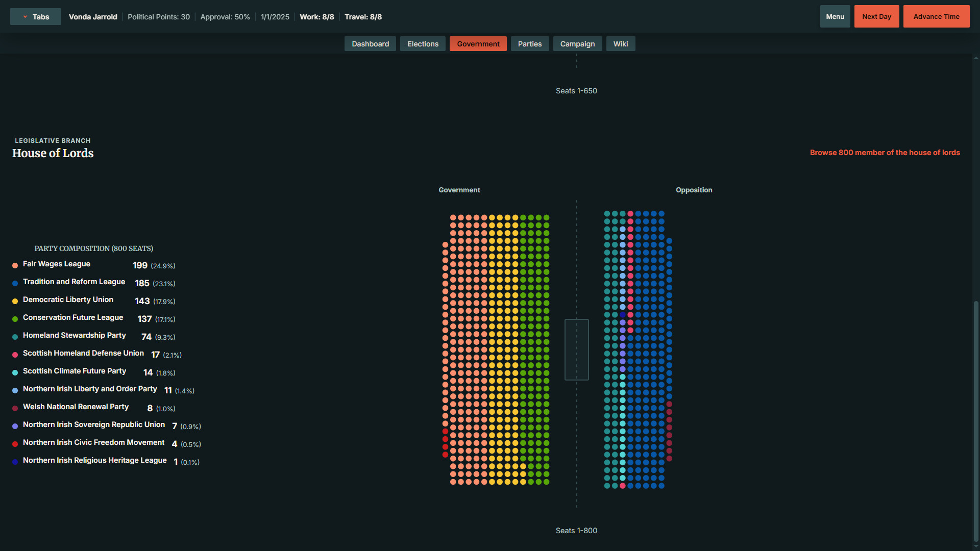Click Northern Irish Religious Heritage League dot

tap(15, 462)
